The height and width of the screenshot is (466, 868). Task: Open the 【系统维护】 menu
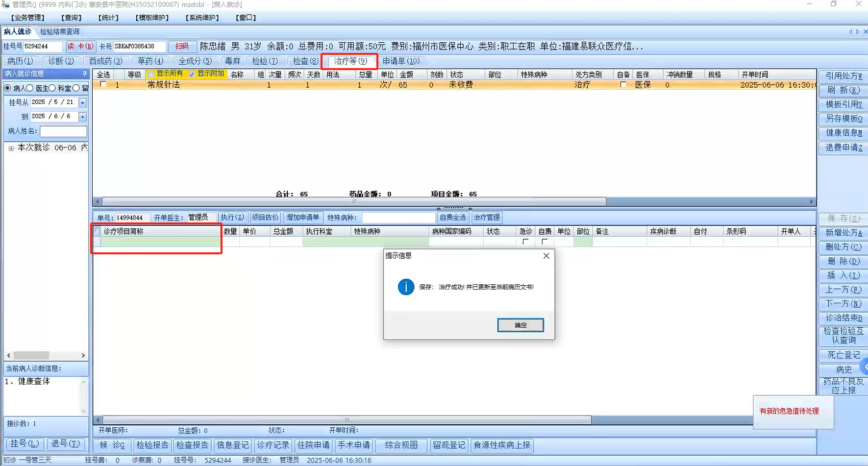click(202, 18)
